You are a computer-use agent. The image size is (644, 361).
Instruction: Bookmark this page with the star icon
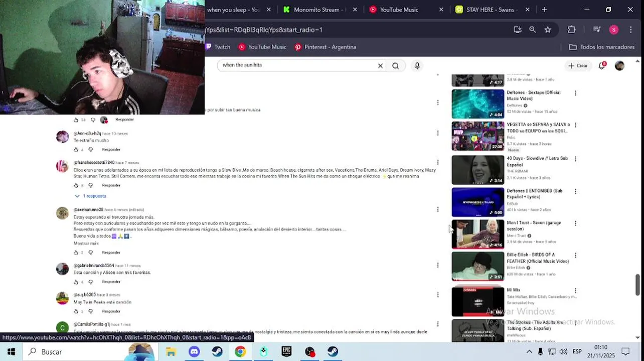coord(548,30)
